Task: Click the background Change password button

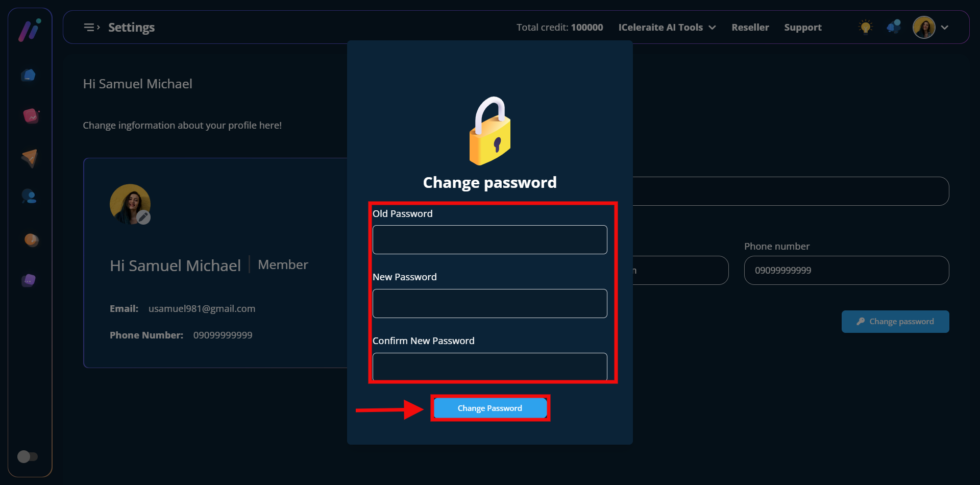Action: (x=895, y=322)
